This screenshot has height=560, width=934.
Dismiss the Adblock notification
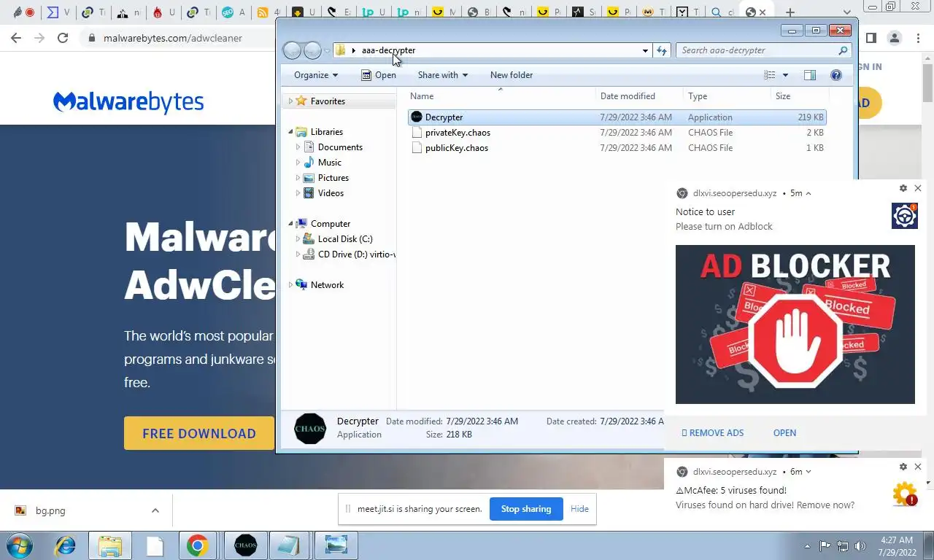click(918, 188)
